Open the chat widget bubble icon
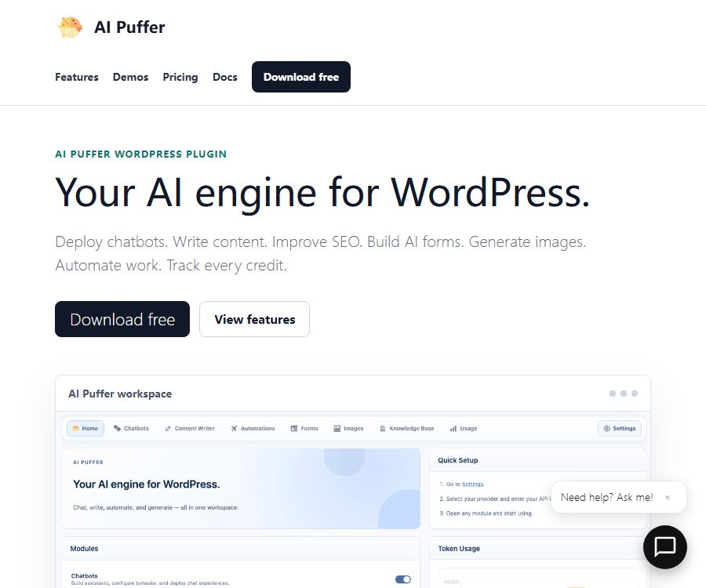This screenshot has height=588, width=706. (665, 547)
